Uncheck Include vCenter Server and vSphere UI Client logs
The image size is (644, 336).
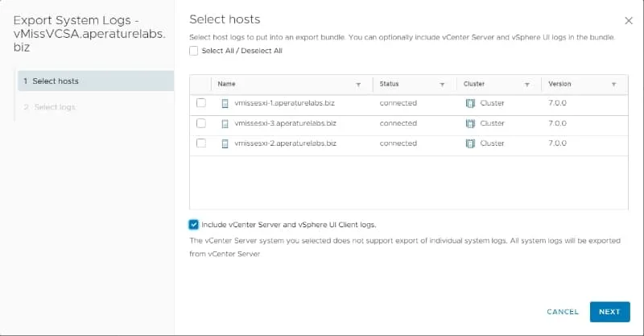(193, 225)
